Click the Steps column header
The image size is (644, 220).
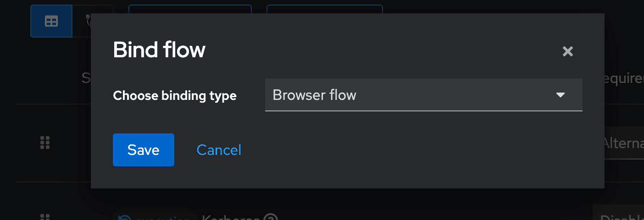[86, 79]
